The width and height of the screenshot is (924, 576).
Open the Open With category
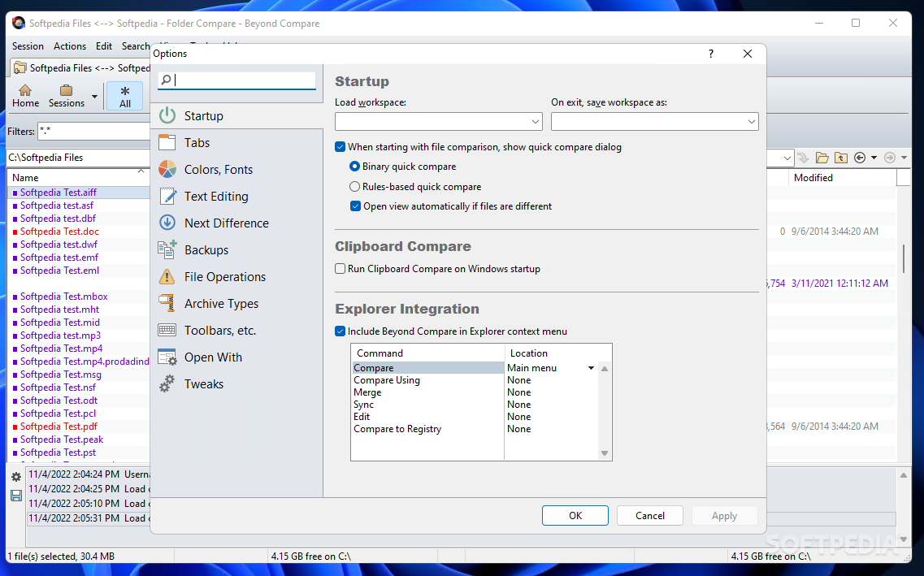237,357
